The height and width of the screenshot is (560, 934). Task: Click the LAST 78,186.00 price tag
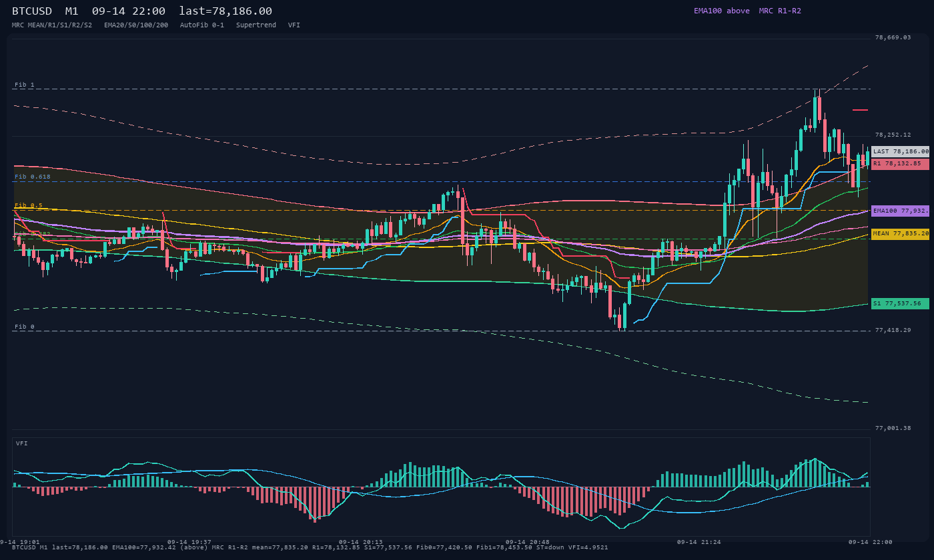coord(901,151)
